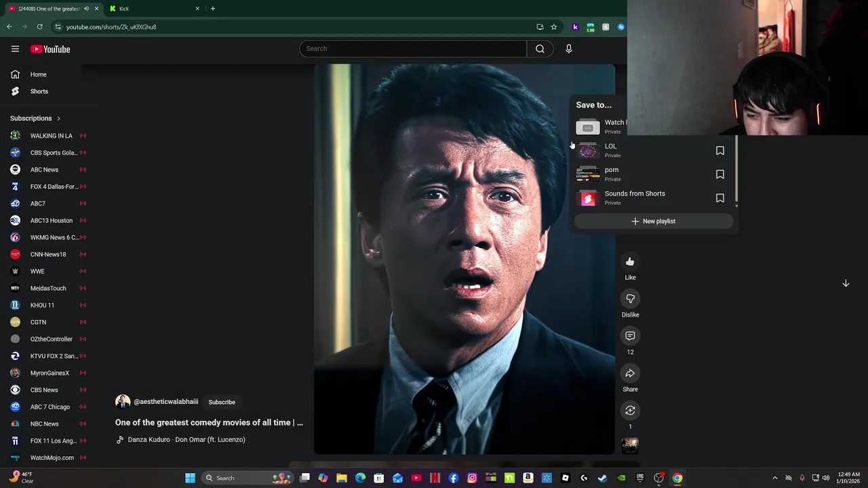Dislike the short video
The width and height of the screenshot is (868, 488).
[x=630, y=299]
